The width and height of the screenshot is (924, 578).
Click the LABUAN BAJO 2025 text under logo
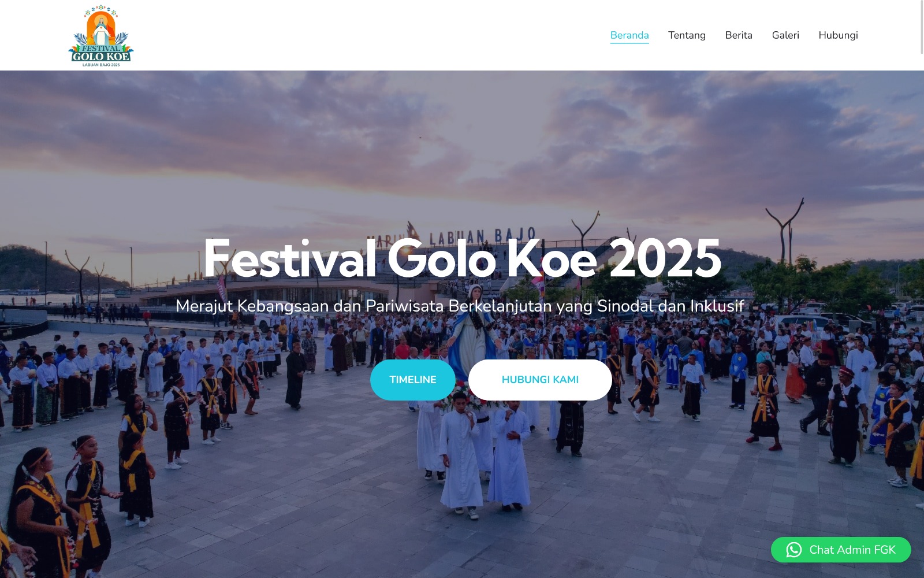(101, 65)
